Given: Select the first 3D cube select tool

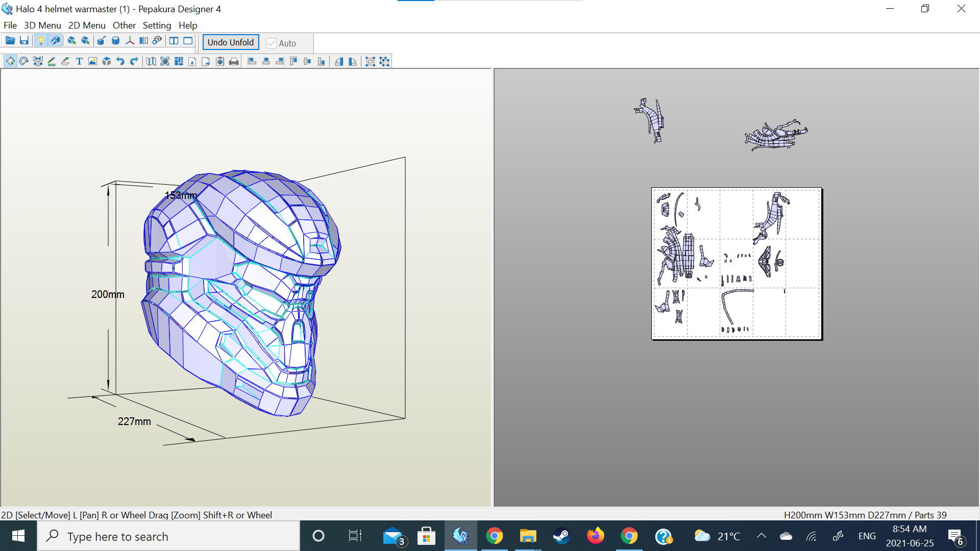Looking at the screenshot, I should click(71, 41).
